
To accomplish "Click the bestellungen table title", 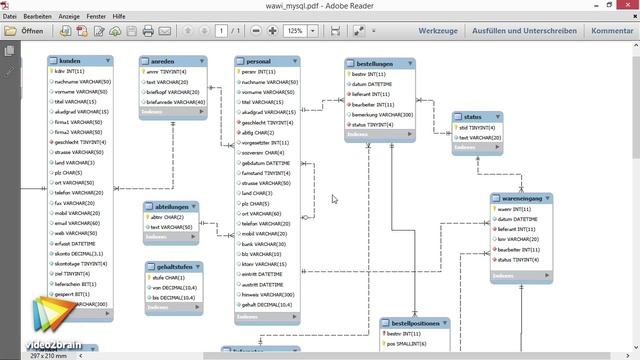I will (375, 64).
